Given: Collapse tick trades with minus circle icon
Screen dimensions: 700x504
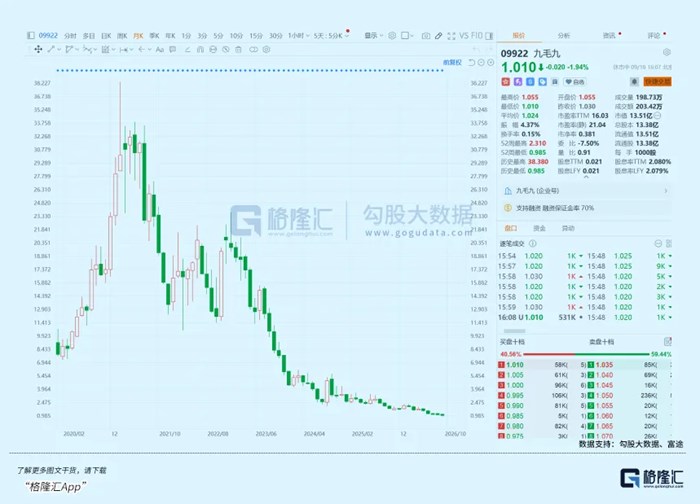Looking at the screenshot, I should (658, 244).
